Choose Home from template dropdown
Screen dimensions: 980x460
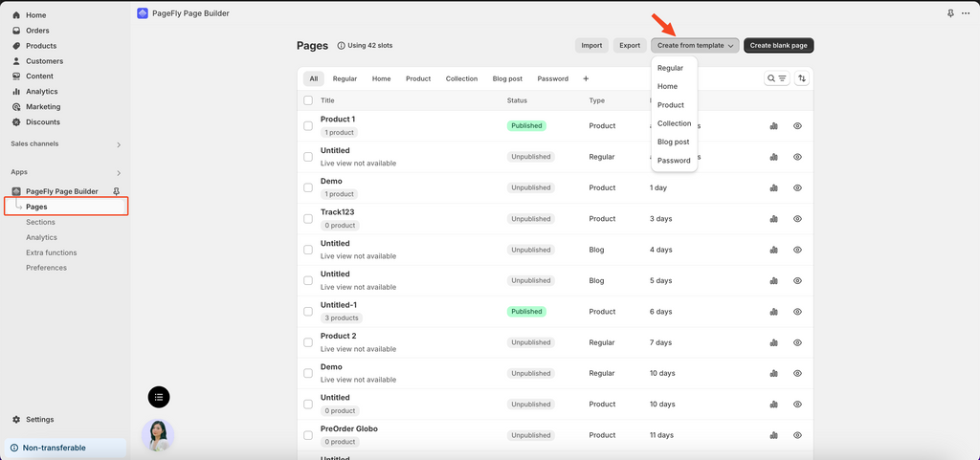(x=667, y=87)
